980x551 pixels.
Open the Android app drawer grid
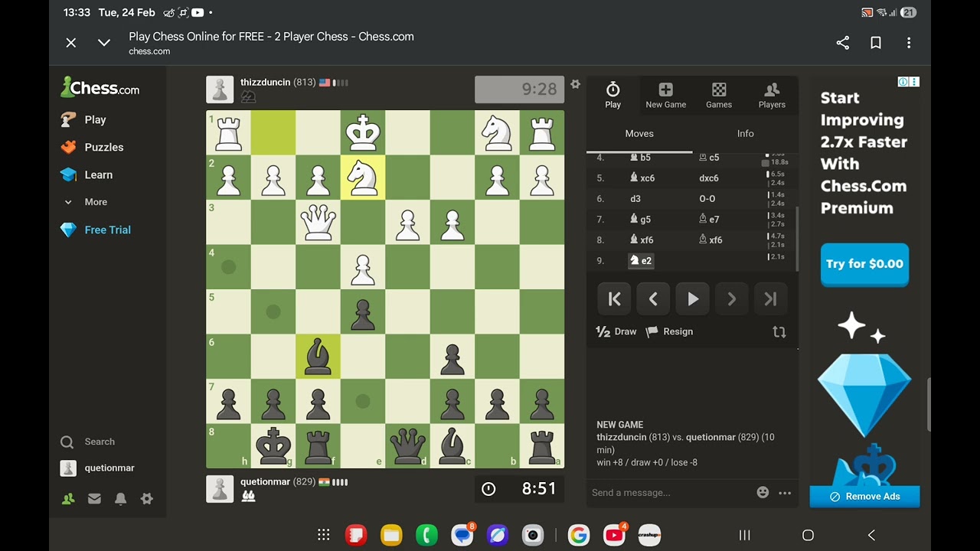324,535
